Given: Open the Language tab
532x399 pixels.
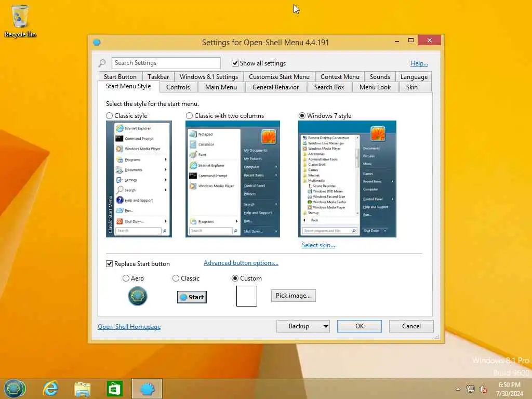Looking at the screenshot, I should click(414, 77).
